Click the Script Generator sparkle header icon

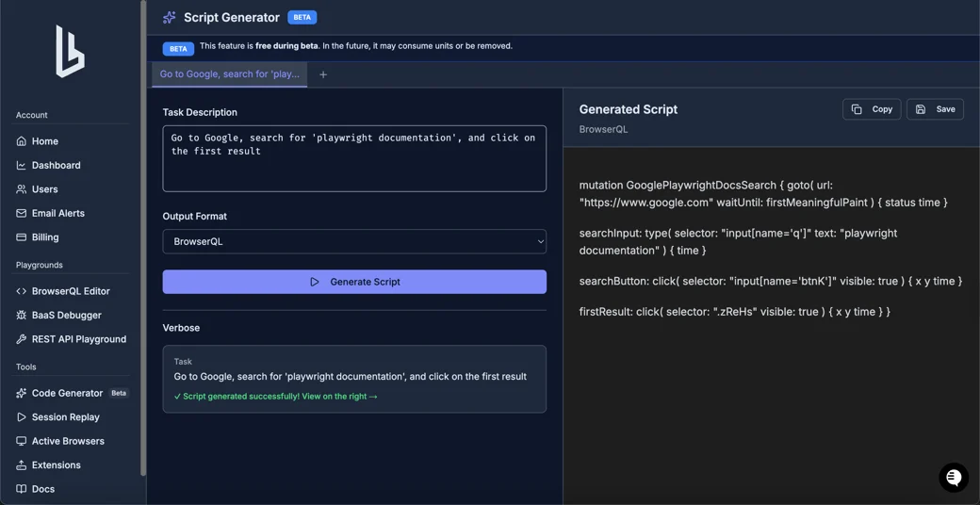169,18
